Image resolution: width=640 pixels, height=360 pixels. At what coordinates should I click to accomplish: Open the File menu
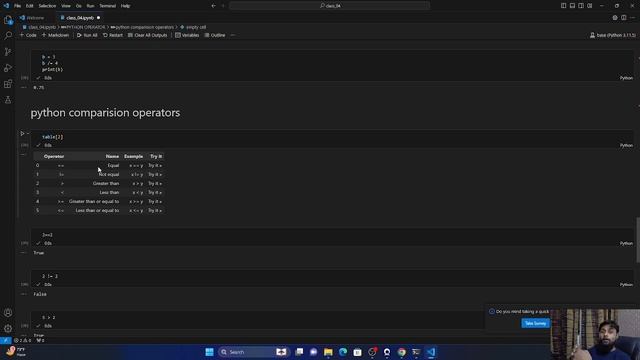click(x=17, y=6)
